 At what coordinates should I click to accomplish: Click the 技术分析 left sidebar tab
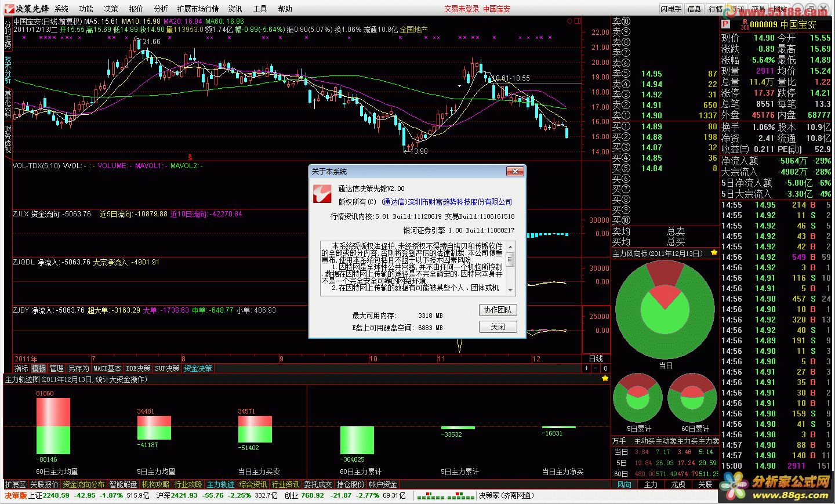(x=8, y=69)
